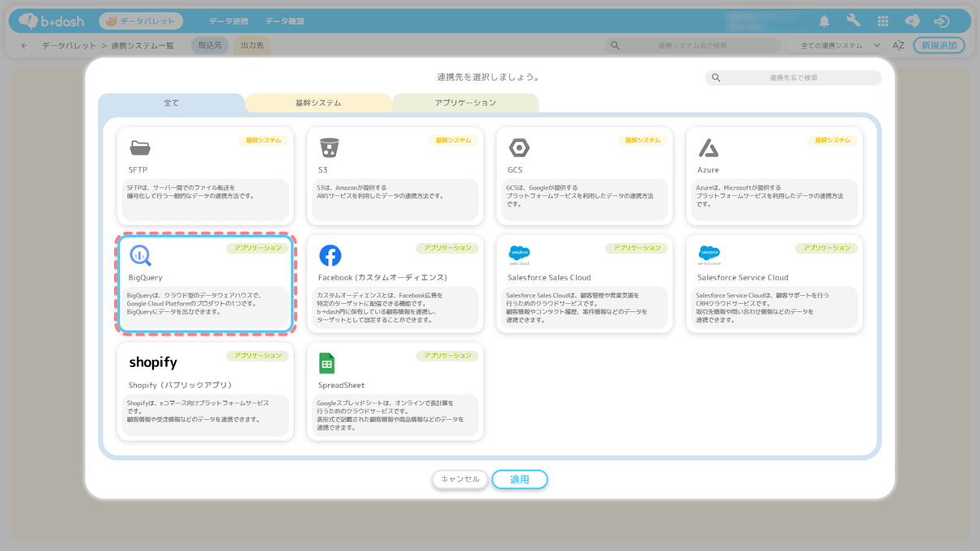
Task: Switch to the 基幹システム tab
Action: pos(318,103)
